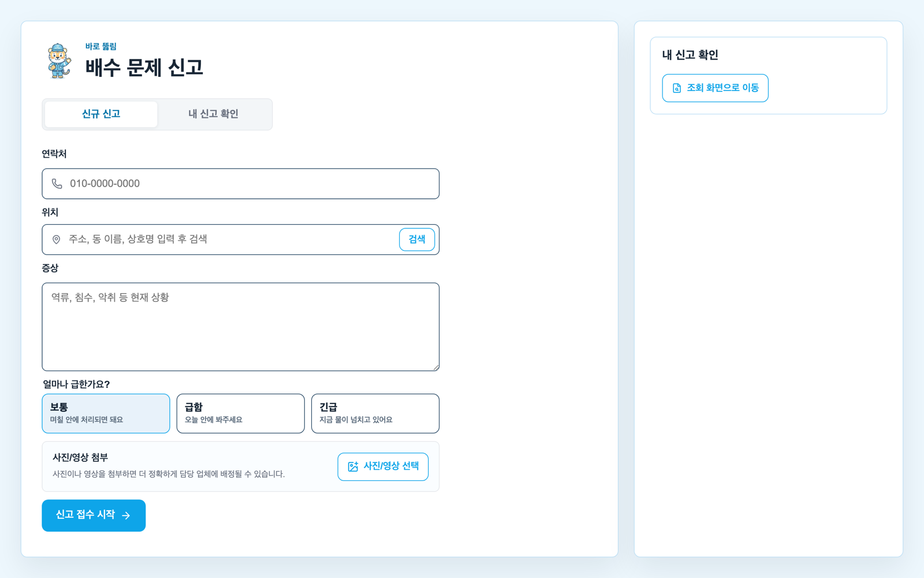
Task: Click the tiger plumber mascot logo
Action: (59, 61)
